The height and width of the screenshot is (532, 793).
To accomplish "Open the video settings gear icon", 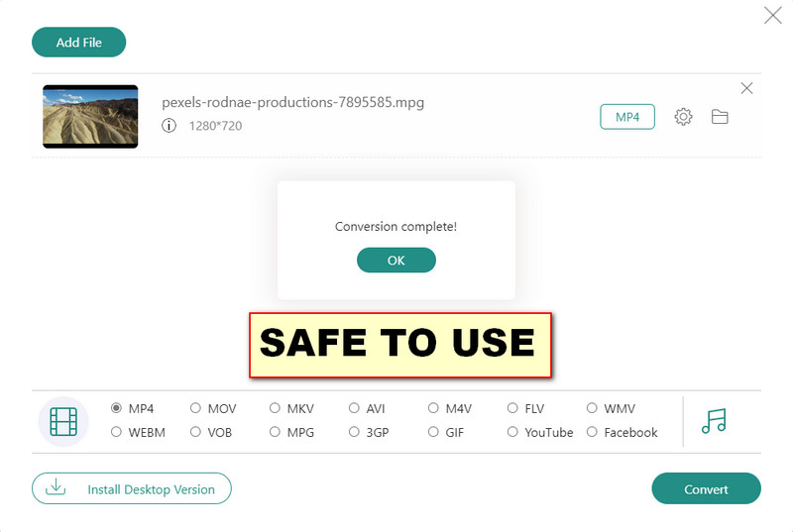I will click(683, 117).
